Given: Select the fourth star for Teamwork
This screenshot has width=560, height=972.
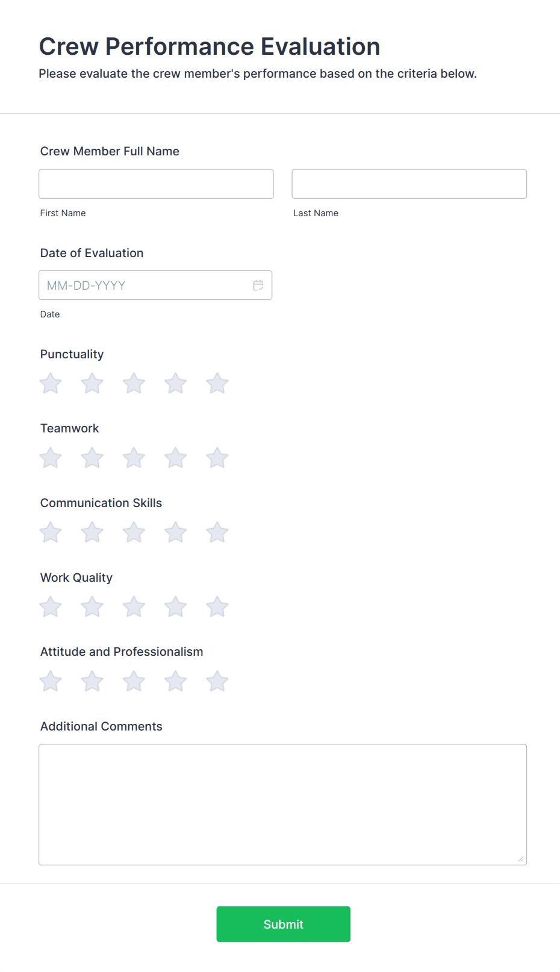Looking at the screenshot, I should pos(175,458).
